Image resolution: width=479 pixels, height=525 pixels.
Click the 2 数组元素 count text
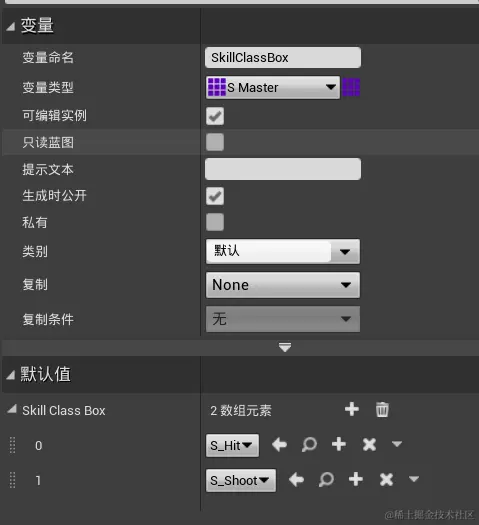[x=241, y=410]
